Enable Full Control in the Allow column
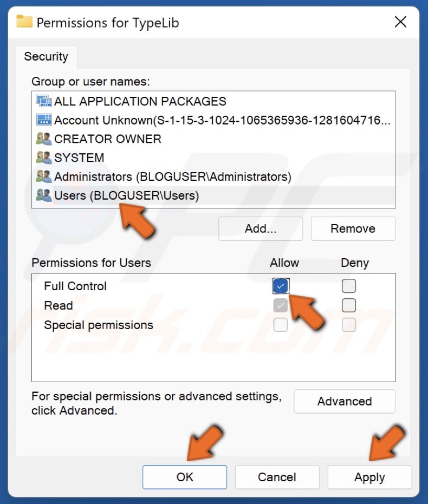The width and height of the screenshot is (428, 504). [280, 286]
